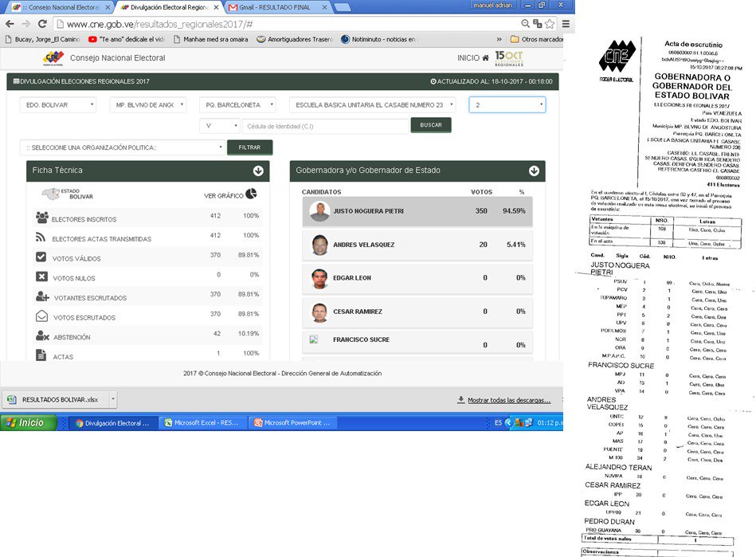
Task: Click the Abstención person-x icon
Action: [x=42, y=335]
